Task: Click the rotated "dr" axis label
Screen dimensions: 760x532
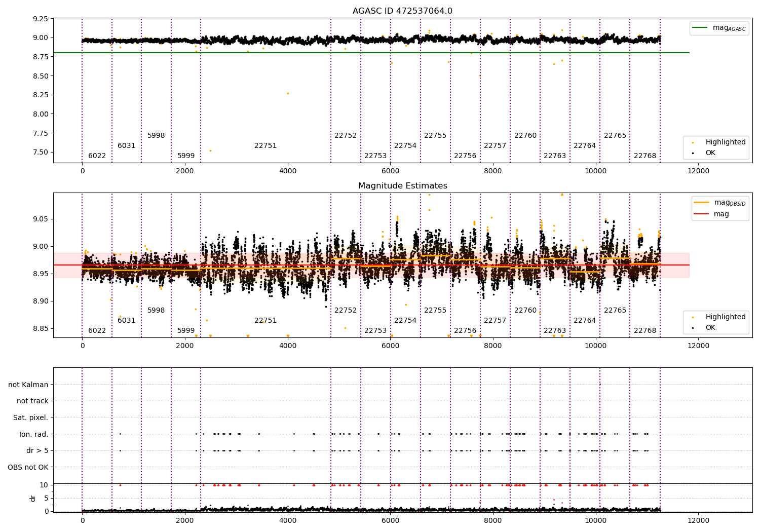Action: point(33,498)
